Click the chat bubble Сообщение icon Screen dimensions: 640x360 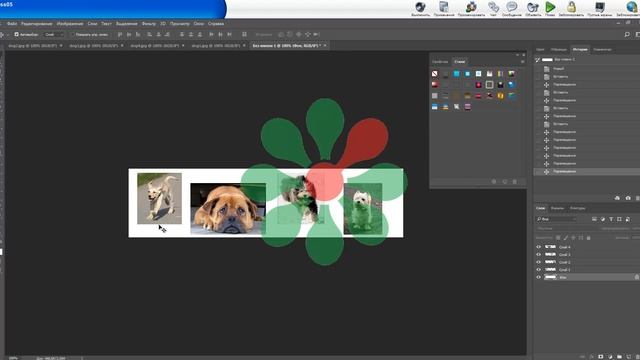click(x=511, y=8)
